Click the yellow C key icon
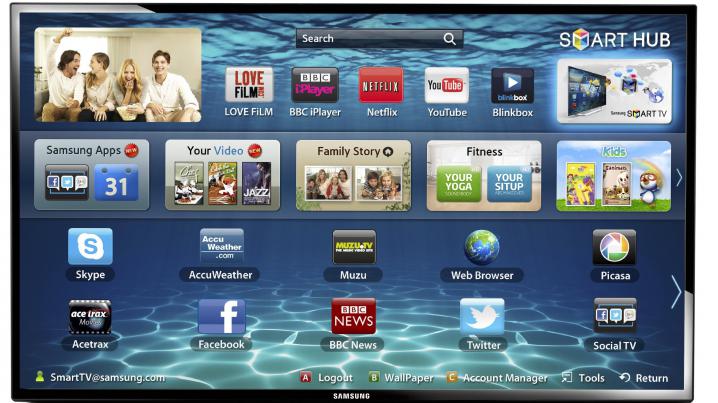Image resolution: width=718 pixels, height=403 pixels. click(451, 377)
